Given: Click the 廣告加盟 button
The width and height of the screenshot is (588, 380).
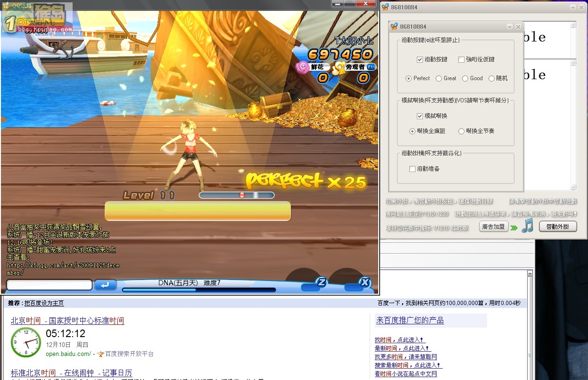Looking at the screenshot, I should 494,227.
